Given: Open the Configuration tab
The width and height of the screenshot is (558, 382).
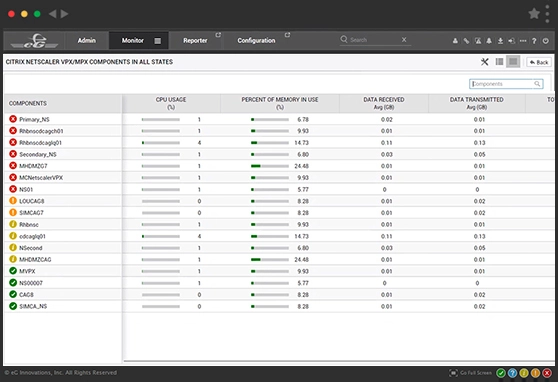Looking at the screenshot, I should point(256,41).
